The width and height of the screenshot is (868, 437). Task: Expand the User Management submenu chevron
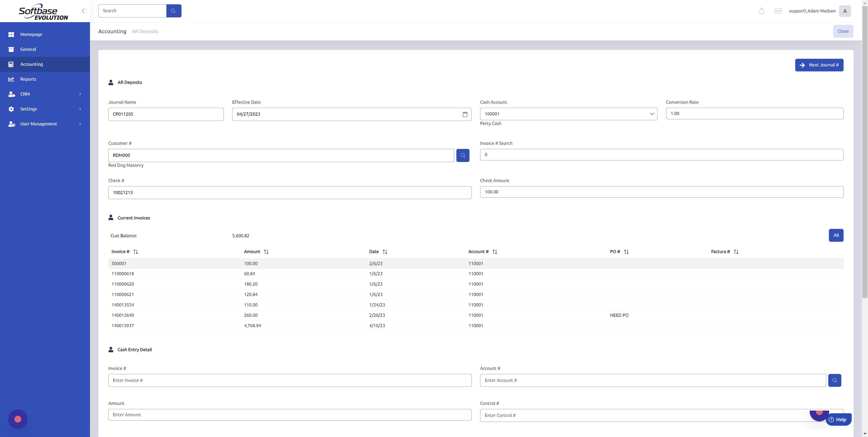coord(80,124)
